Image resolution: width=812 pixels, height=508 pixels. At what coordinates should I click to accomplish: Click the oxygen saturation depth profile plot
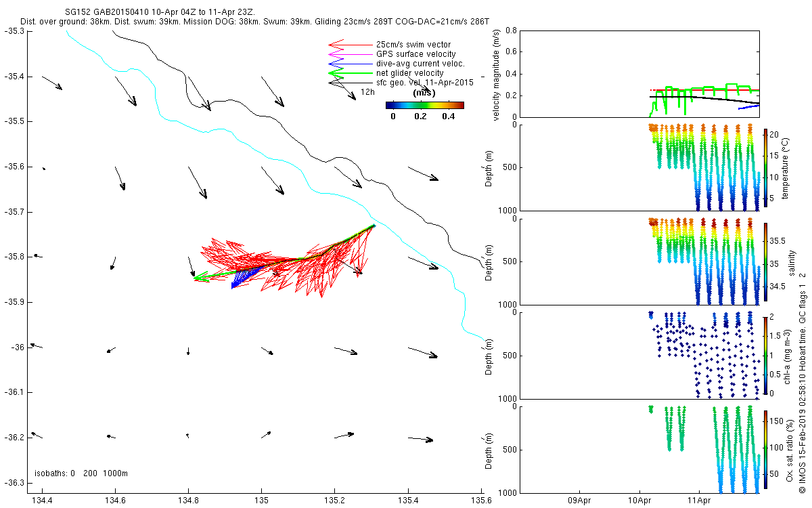coord(640,449)
